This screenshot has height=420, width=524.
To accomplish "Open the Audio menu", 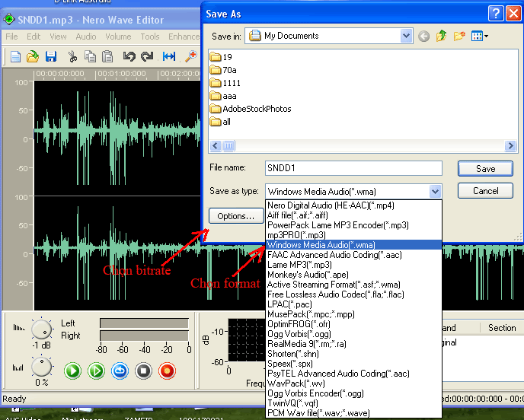I will (86, 37).
